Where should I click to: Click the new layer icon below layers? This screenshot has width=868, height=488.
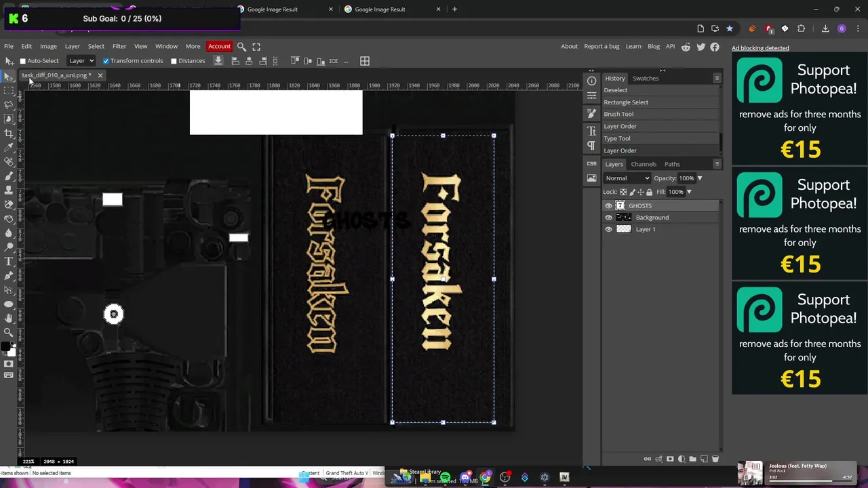(x=704, y=459)
